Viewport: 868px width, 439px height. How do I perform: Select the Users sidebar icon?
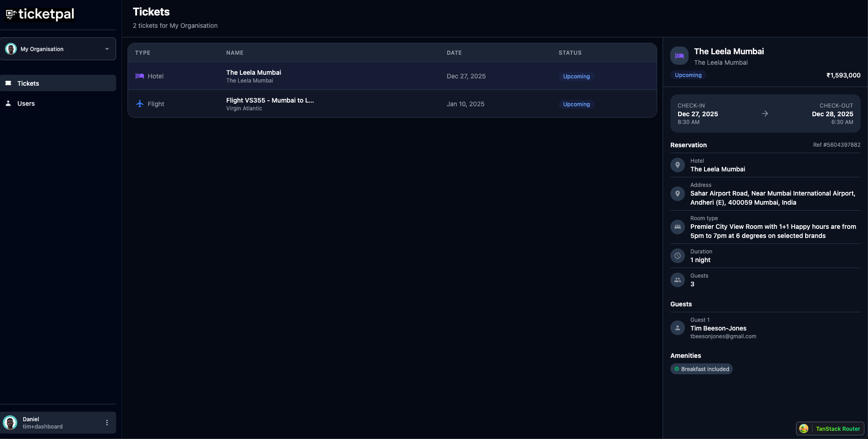point(9,103)
